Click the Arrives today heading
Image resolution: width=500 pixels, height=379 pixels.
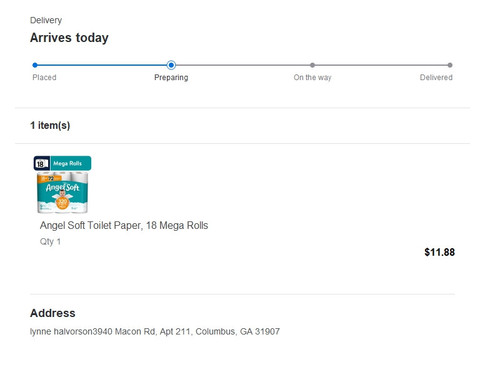pos(69,38)
